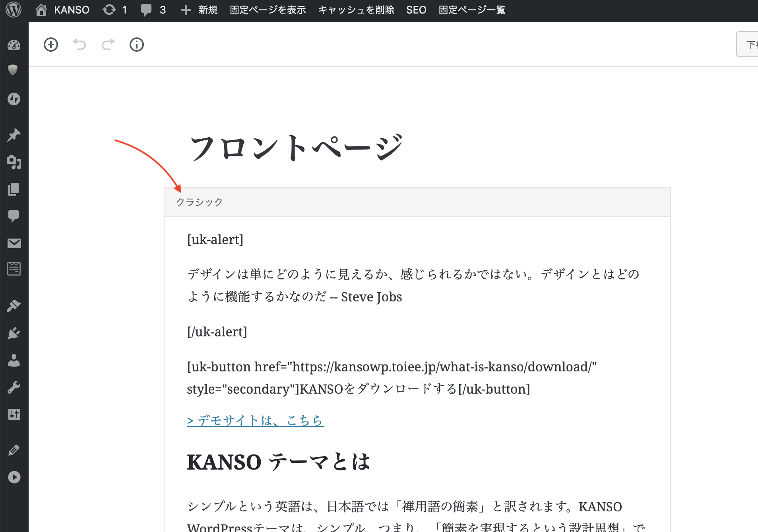Click the デモサイトは、こちら link
Viewport: 758px width, 532px height.
256,420
